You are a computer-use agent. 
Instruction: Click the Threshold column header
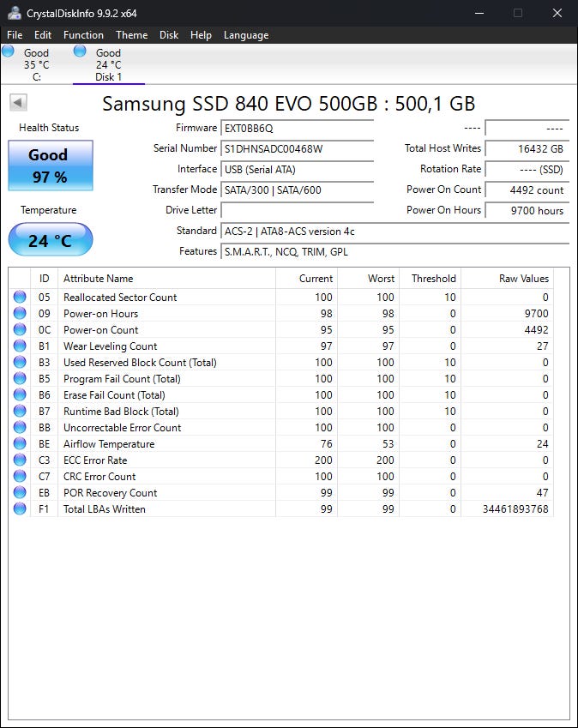[430, 279]
